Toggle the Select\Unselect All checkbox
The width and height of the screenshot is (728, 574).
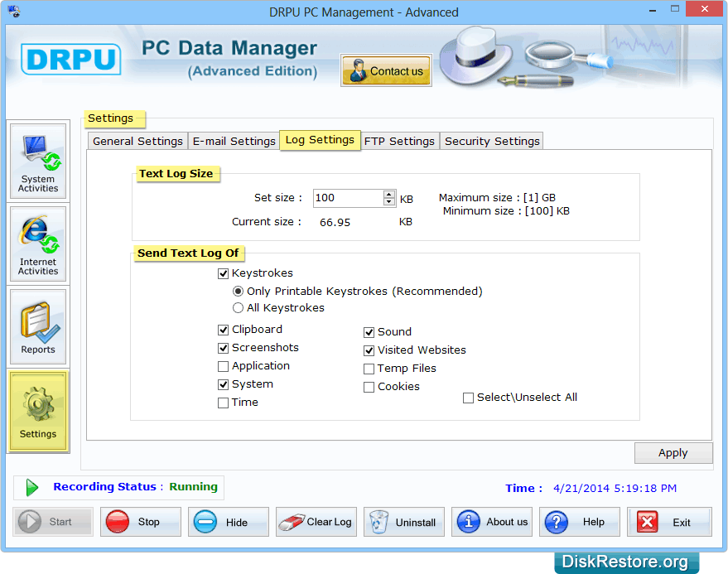coord(469,398)
